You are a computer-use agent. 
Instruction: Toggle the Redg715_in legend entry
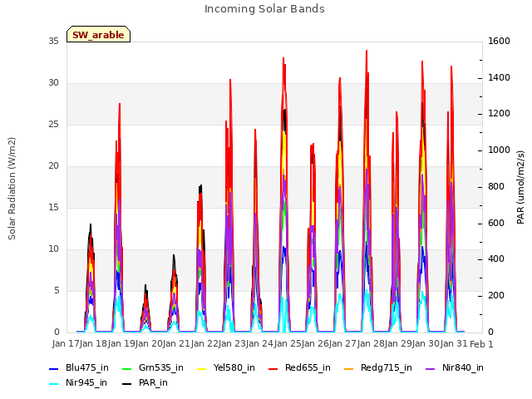(378, 367)
